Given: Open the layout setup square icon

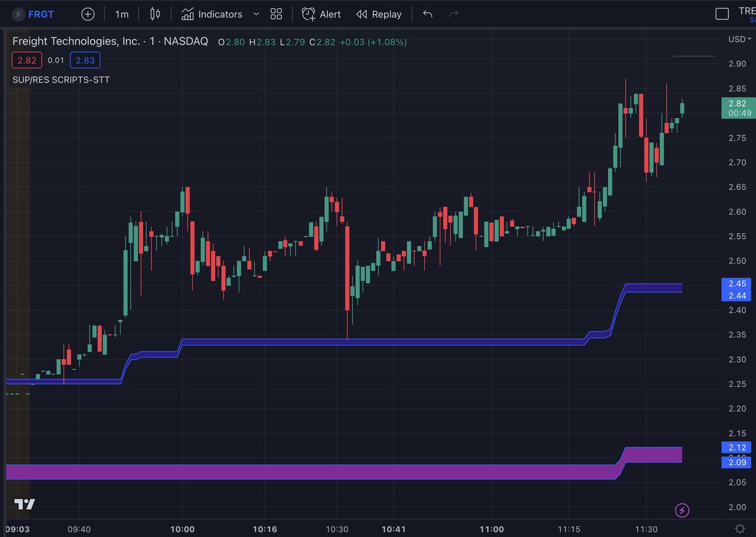Looking at the screenshot, I should coord(723,14).
